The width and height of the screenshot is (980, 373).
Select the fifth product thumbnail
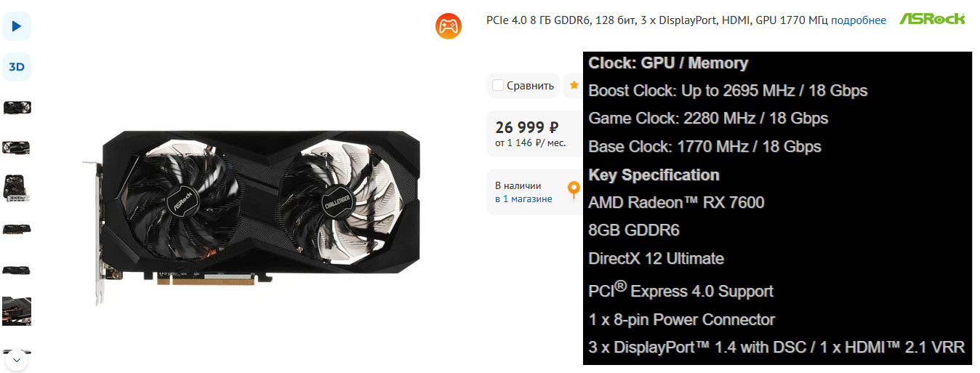pyautogui.click(x=17, y=270)
